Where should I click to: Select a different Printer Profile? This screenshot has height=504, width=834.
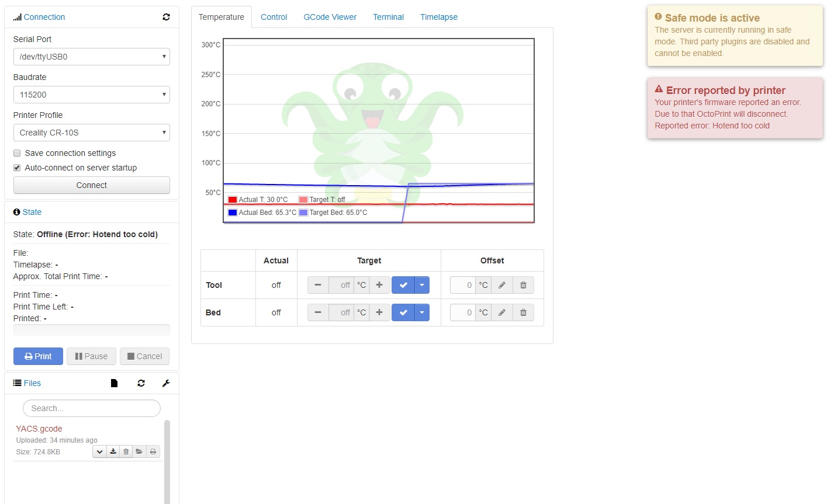click(91, 133)
